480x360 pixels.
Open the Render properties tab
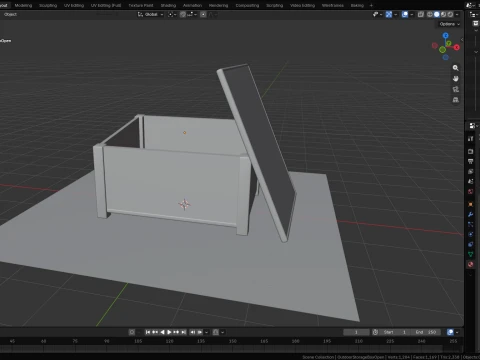pyautogui.click(x=470, y=151)
